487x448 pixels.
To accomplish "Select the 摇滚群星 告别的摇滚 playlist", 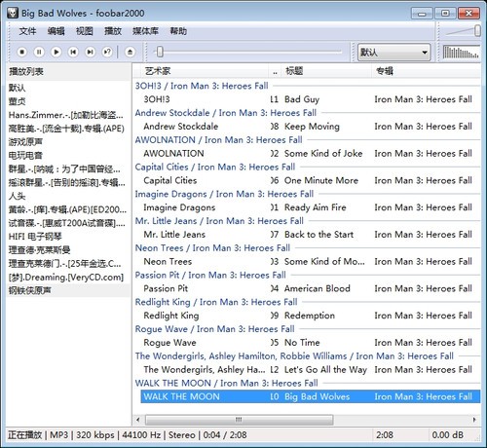I will click(x=68, y=182).
